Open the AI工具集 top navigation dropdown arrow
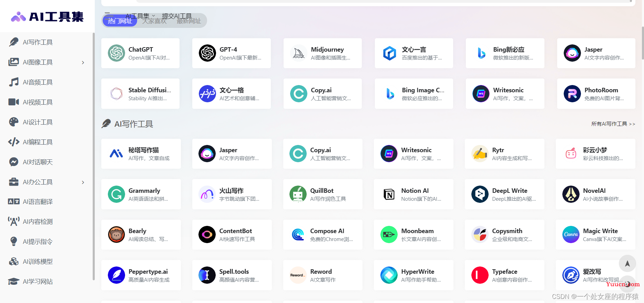 [x=153, y=16]
